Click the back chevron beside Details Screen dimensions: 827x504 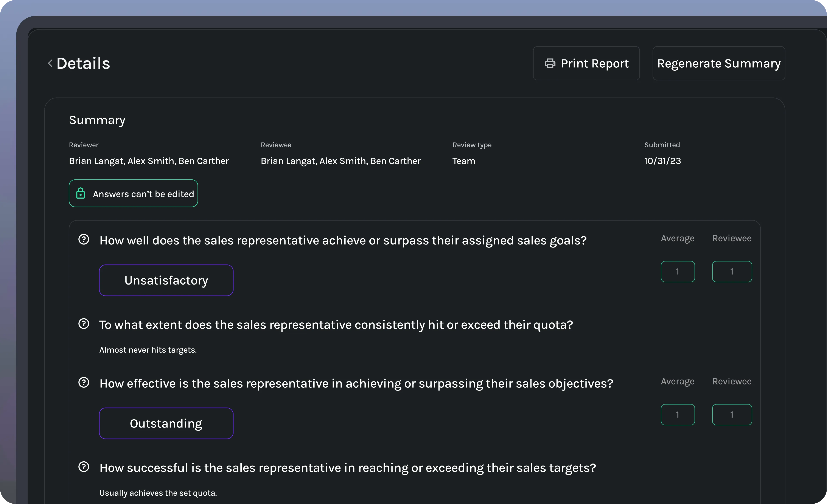click(x=50, y=63)
